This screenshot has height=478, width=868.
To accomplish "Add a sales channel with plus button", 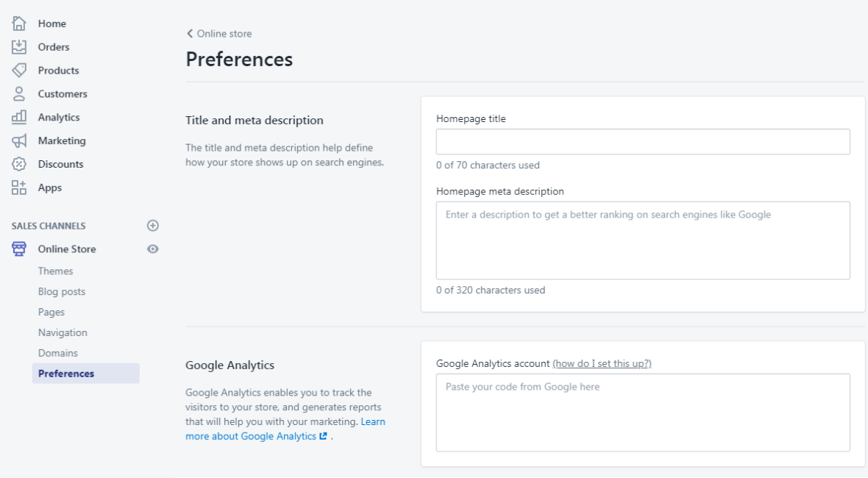I will 153,226.
